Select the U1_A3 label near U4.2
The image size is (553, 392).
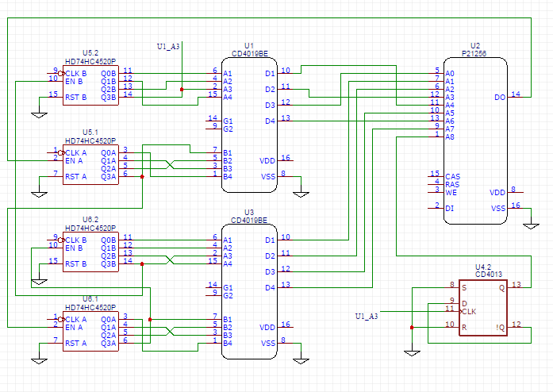pos(366,317)
